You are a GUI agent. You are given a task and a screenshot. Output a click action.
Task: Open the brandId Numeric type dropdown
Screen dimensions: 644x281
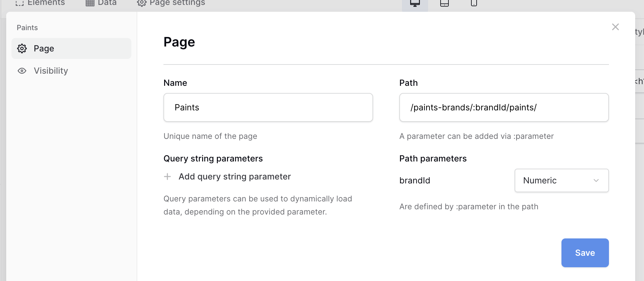[x=561, y=180]
